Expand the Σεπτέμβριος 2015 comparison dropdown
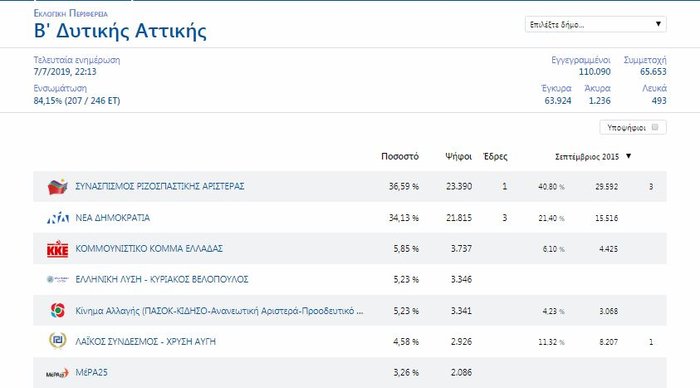The height and width of the screenshot is (388, 700). point(593,156)
